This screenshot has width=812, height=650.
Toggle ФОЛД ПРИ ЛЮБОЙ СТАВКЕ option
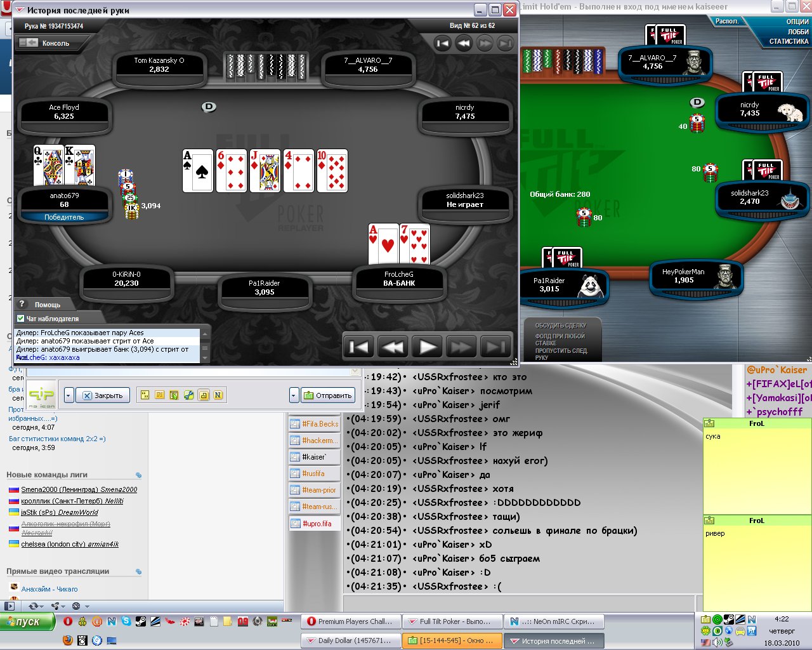[560, 340]
